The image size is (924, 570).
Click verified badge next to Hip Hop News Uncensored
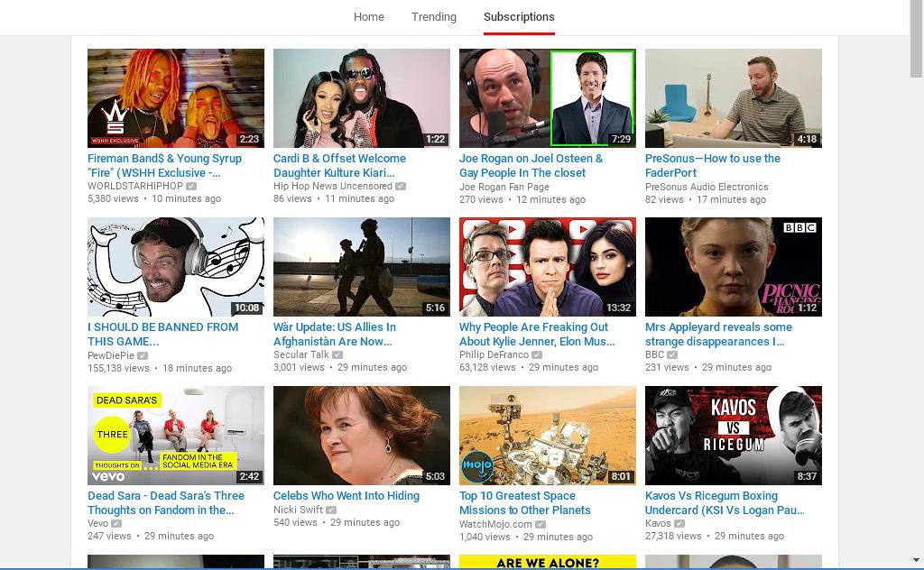click(x=400, y=186)
